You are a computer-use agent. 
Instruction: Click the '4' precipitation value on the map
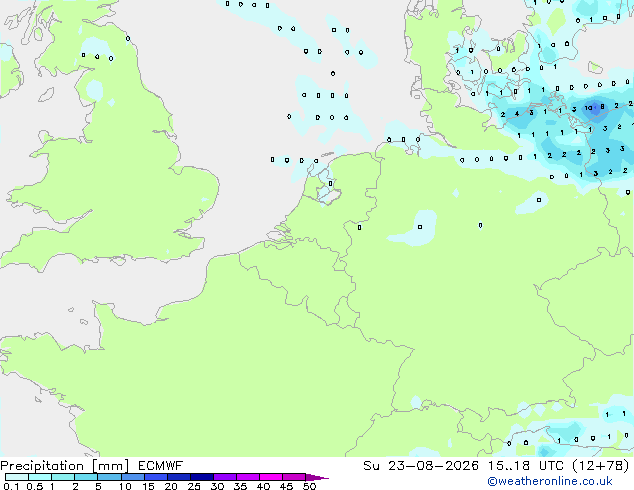pos(517,114)
